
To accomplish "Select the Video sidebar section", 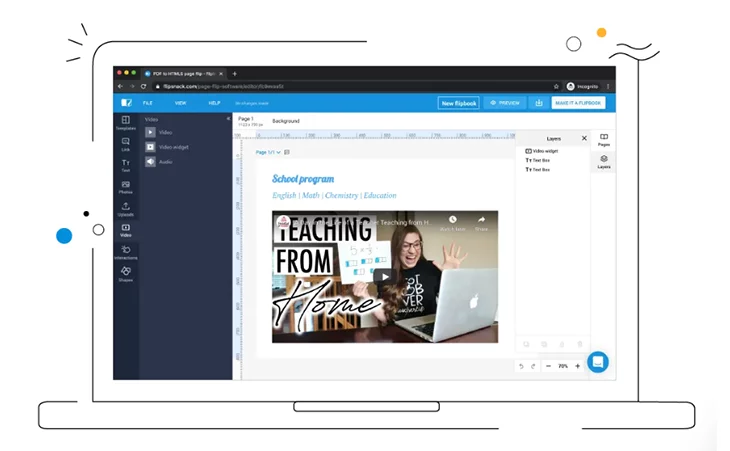I will coord(126,230).
